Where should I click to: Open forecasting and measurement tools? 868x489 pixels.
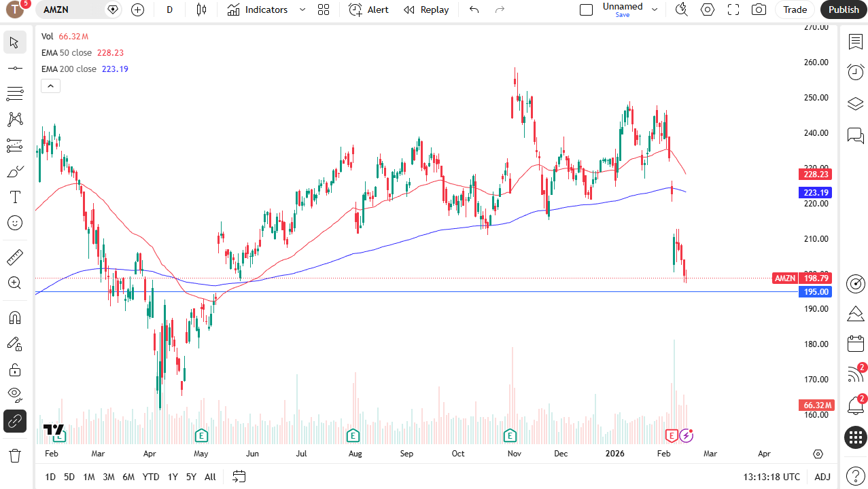tap(14, 145)
